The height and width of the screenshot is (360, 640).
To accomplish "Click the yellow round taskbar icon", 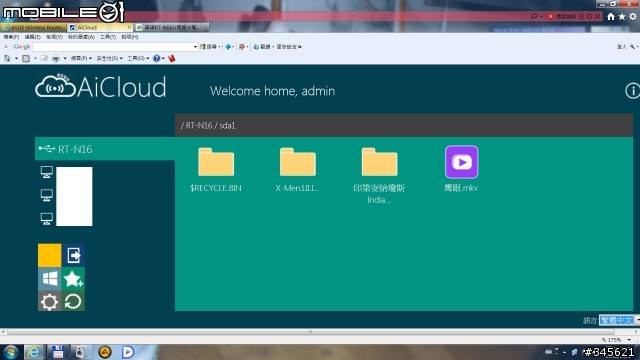I will click(x=104, y=352).
